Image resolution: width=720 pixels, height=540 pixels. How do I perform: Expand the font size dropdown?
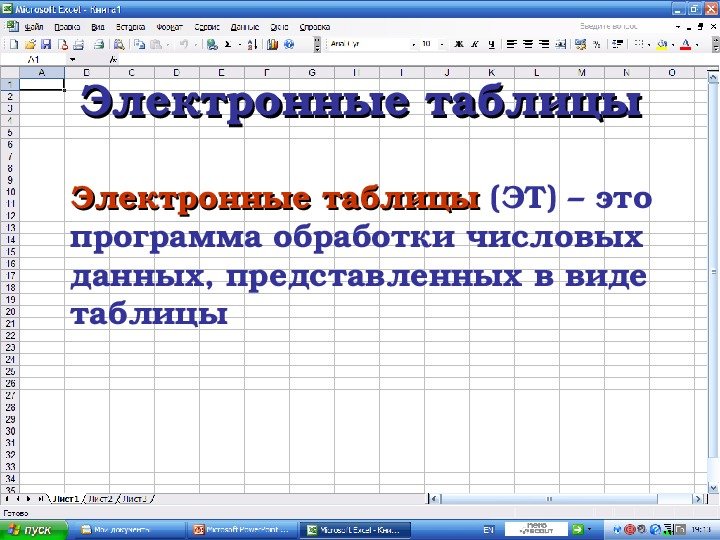tap(441, 44)
